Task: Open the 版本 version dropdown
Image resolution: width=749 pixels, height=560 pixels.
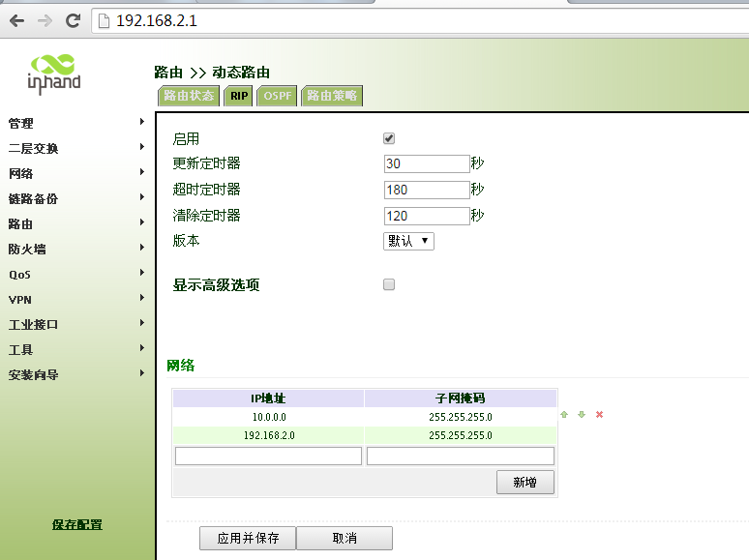Action: click(x=408, y=241)
